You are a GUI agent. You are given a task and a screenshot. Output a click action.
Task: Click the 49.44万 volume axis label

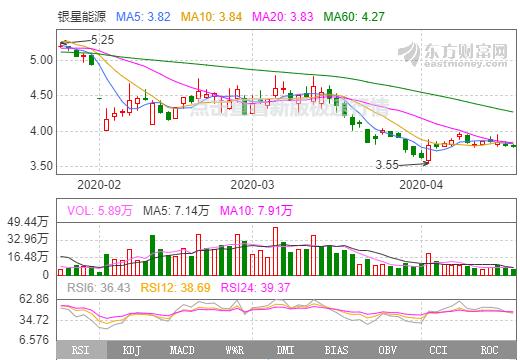(28, 222)
